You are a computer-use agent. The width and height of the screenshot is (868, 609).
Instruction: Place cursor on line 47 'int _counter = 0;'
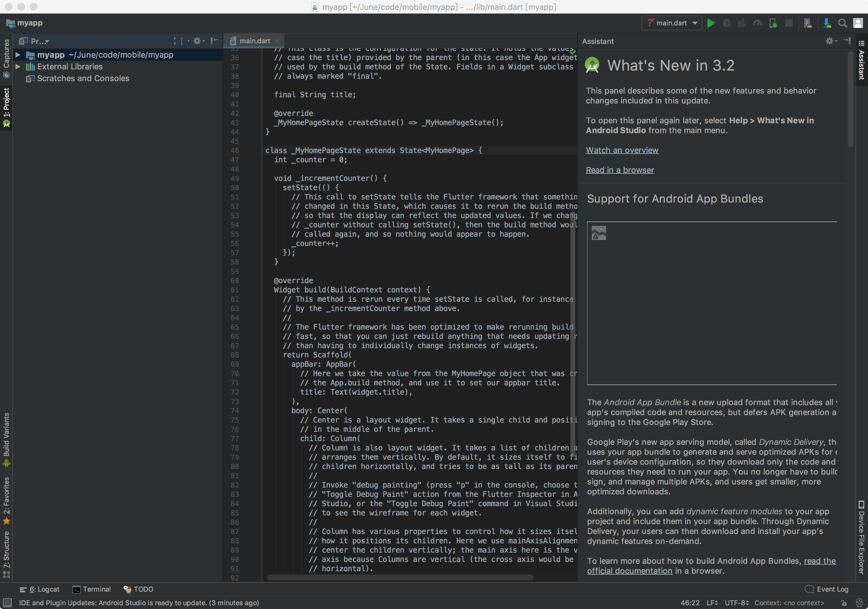point(310,160)
